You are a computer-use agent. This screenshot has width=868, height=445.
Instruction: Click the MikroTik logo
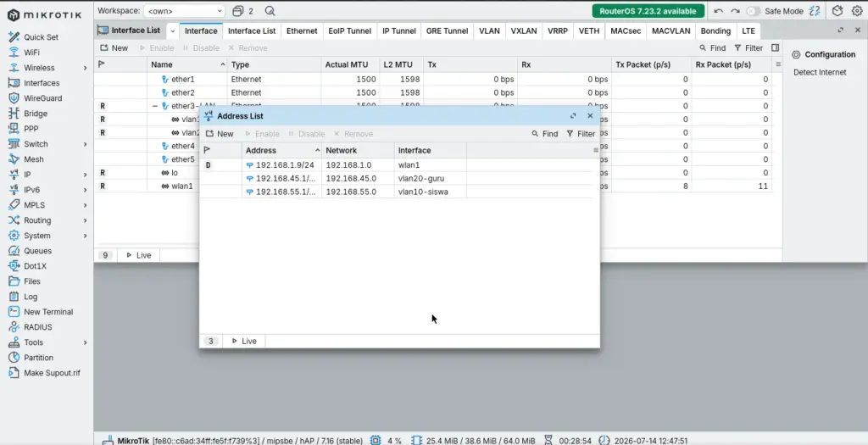click(x=44, y=15)
